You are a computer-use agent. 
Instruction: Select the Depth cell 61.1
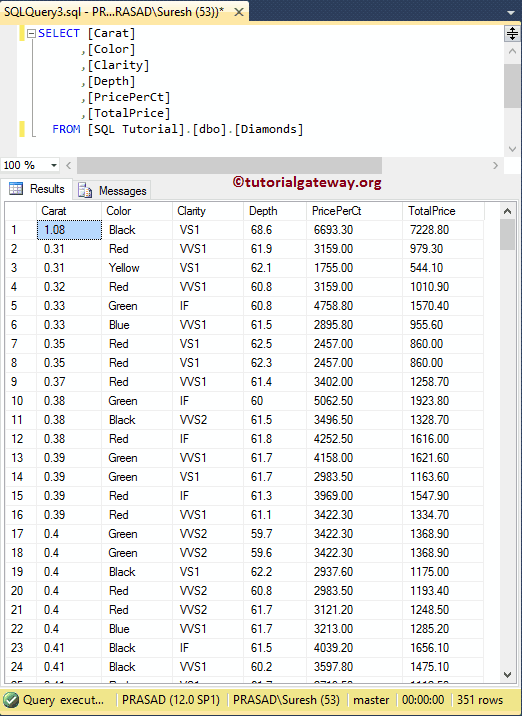275,515
